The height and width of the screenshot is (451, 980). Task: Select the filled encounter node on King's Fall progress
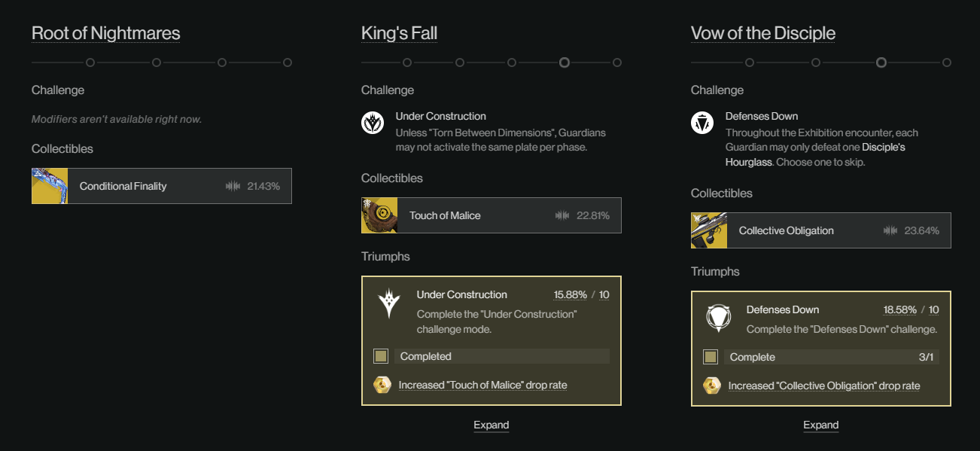[565, 62]
